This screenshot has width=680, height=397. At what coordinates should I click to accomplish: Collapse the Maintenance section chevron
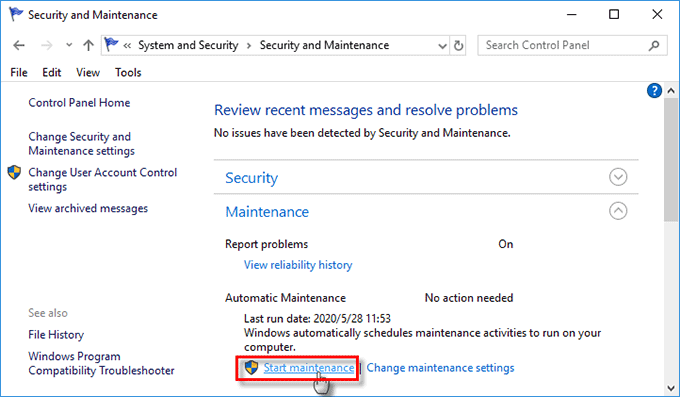618,211
